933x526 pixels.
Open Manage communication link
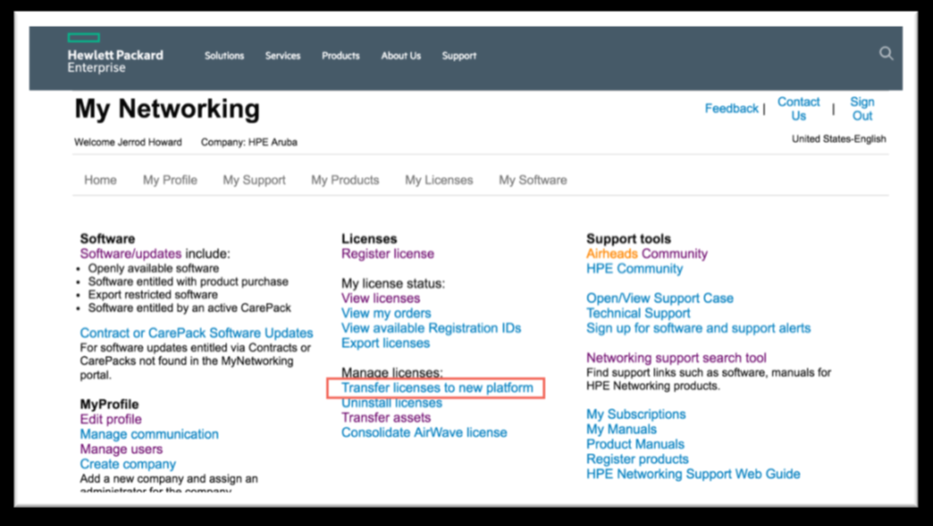(x=149, y=434)
